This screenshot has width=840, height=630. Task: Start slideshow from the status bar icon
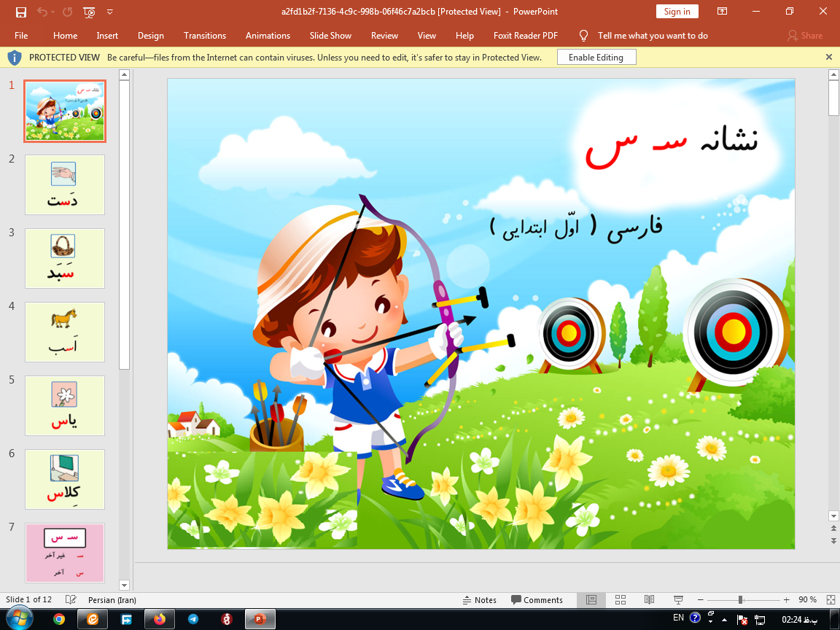click(680, 600)
